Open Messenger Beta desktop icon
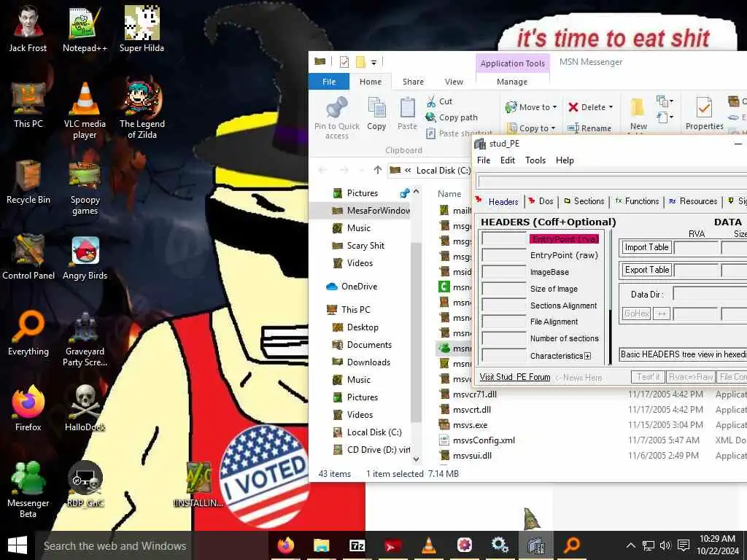The width and height of the screenshot is (747, 560). pos(28,489)
